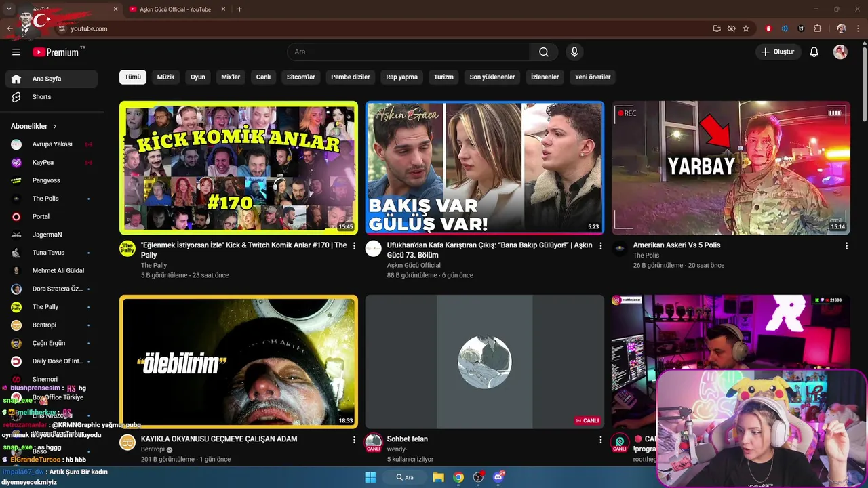Select the Rap yapma chip
The height and width of the screenshot is (488, 868).
(x=402, y=77)
